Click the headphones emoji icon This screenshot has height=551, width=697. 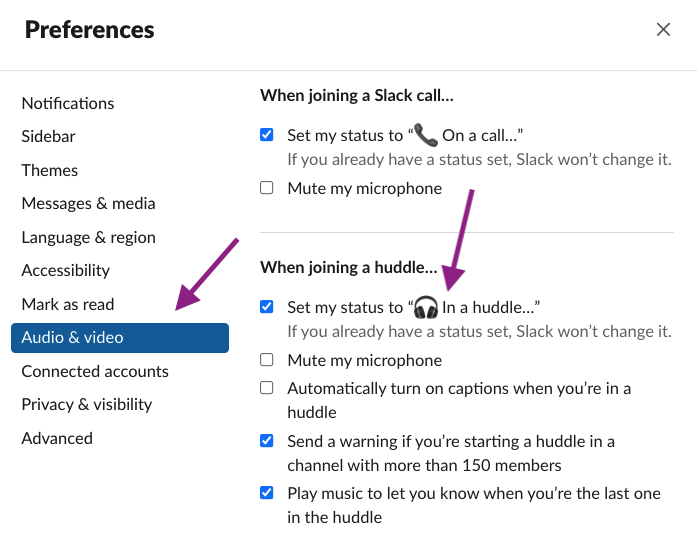tap(426, 307)
